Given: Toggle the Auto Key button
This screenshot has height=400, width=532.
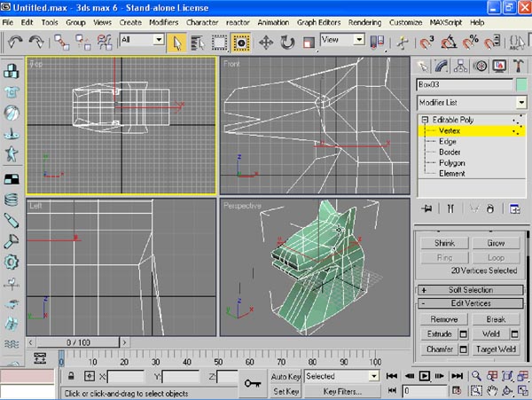Looking at the screenshot, I should 285,376.
